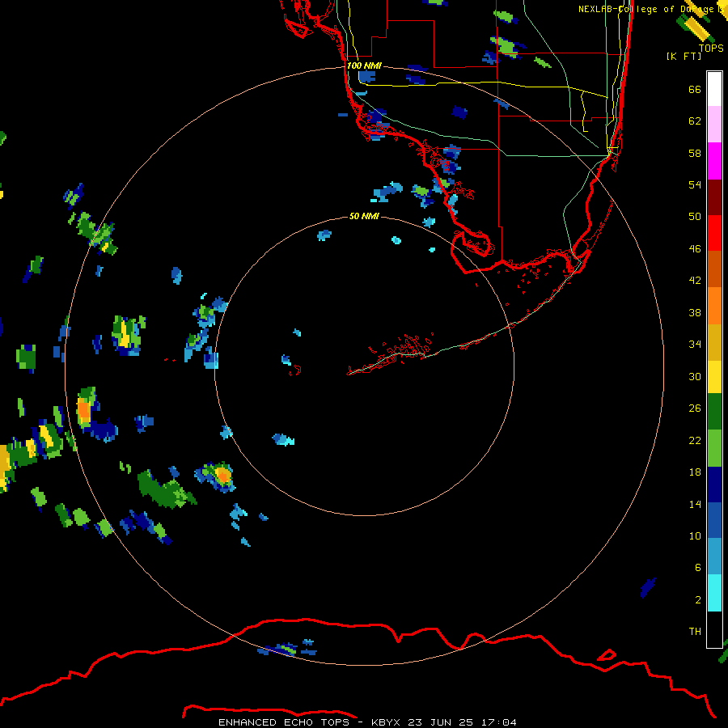Click the legend value "18"

(695, 472)
